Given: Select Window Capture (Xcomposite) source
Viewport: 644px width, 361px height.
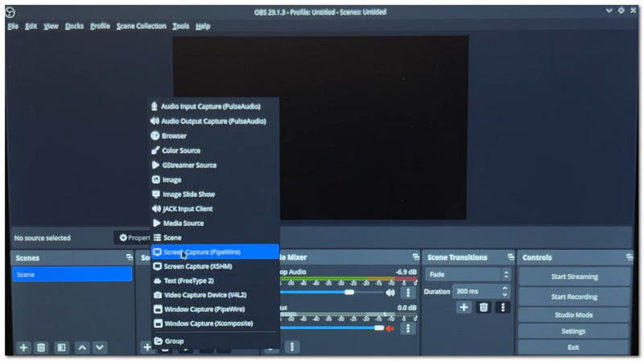Looking at the screenshot, I should pos(214,324).
